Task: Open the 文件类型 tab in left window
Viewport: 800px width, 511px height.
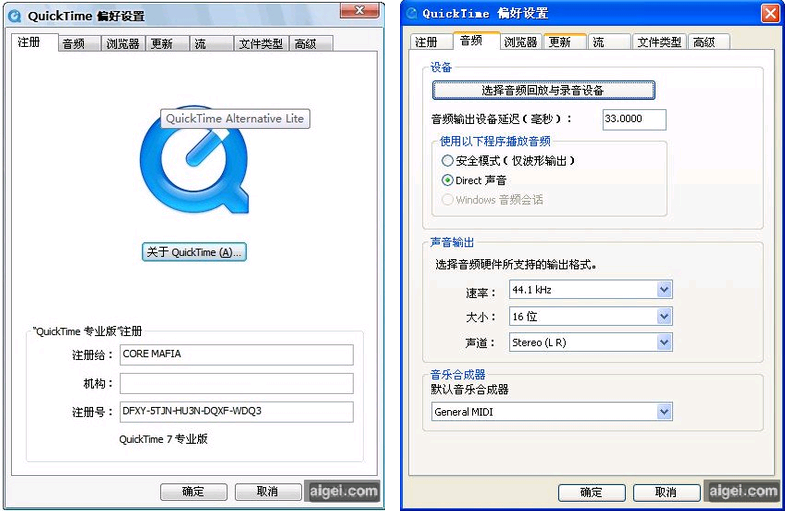Action: point(261,44)
